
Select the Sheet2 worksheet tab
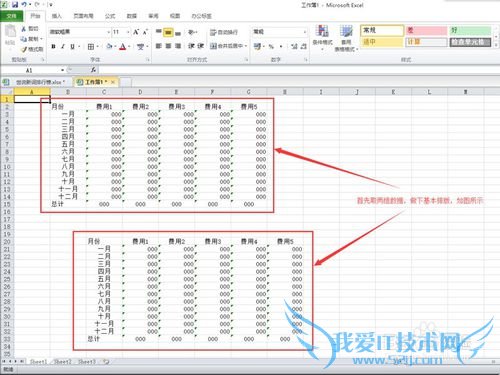coord(63,361)
